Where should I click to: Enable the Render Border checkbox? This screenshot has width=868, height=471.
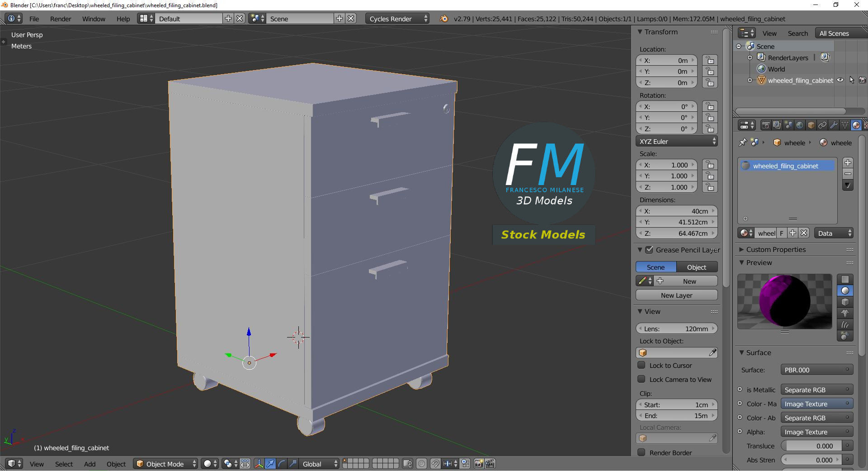[641, 452]
